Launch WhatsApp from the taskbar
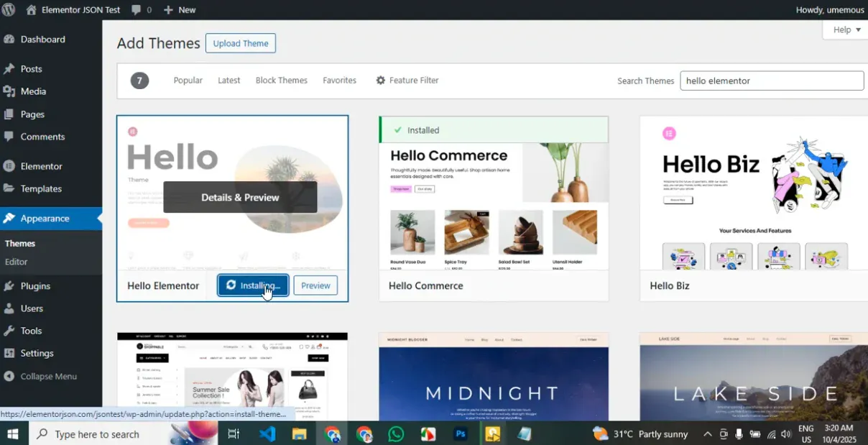This screenshot has height=445, width=868. pyautogui.click(x=396, y=433)
